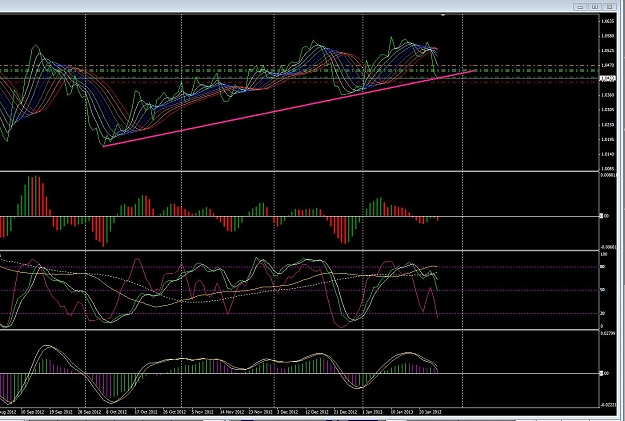
Task: Click the 10 Sep 2012 date label
Action: (x=32, y=412)
